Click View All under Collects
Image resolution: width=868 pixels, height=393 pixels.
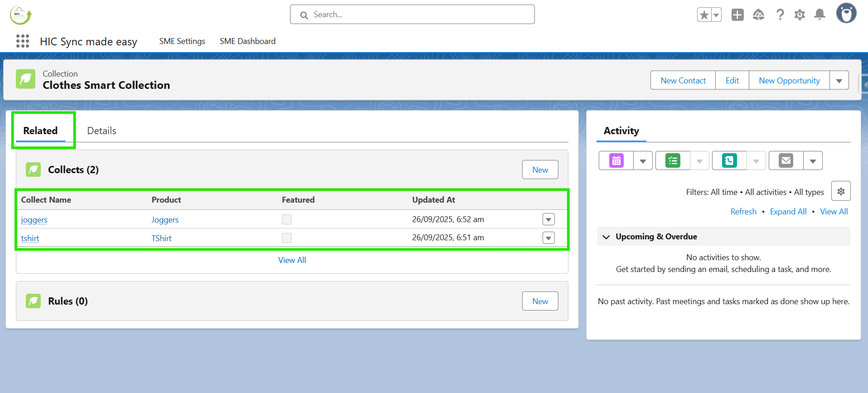pyautogui.click(x=292, y=260)
